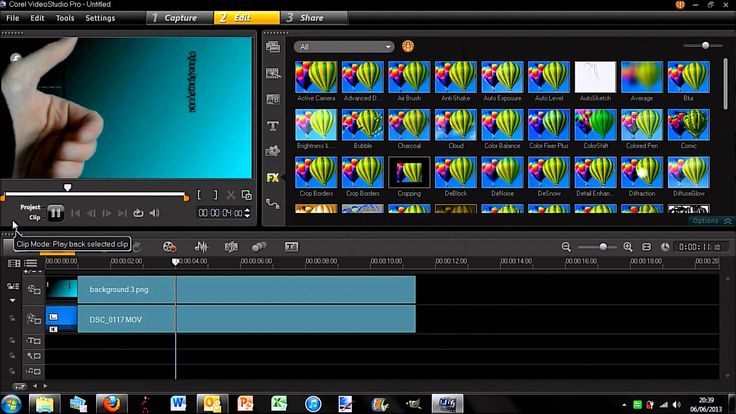736x414 pixels.
Task: Zoom in on the timeline
Action: click(x=628, y=247)
